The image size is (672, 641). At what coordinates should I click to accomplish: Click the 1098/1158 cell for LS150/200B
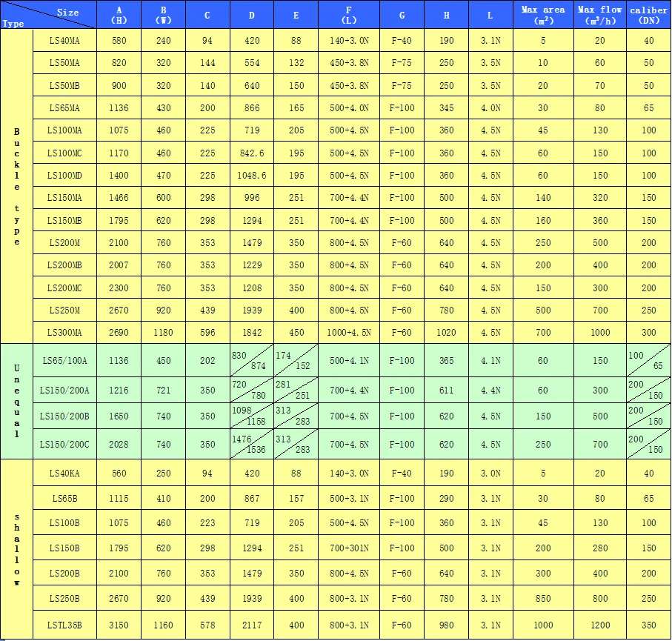tap(252, 416)
